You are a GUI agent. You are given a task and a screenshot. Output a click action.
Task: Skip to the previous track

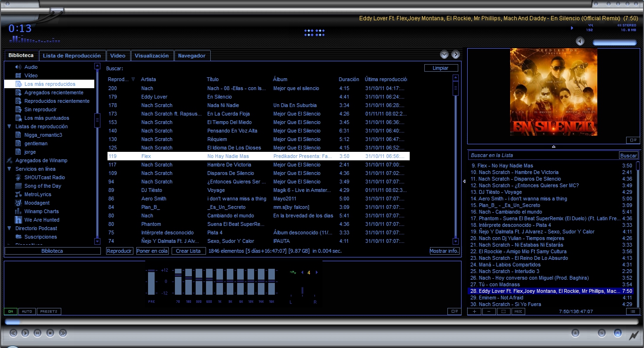[13, 333]
